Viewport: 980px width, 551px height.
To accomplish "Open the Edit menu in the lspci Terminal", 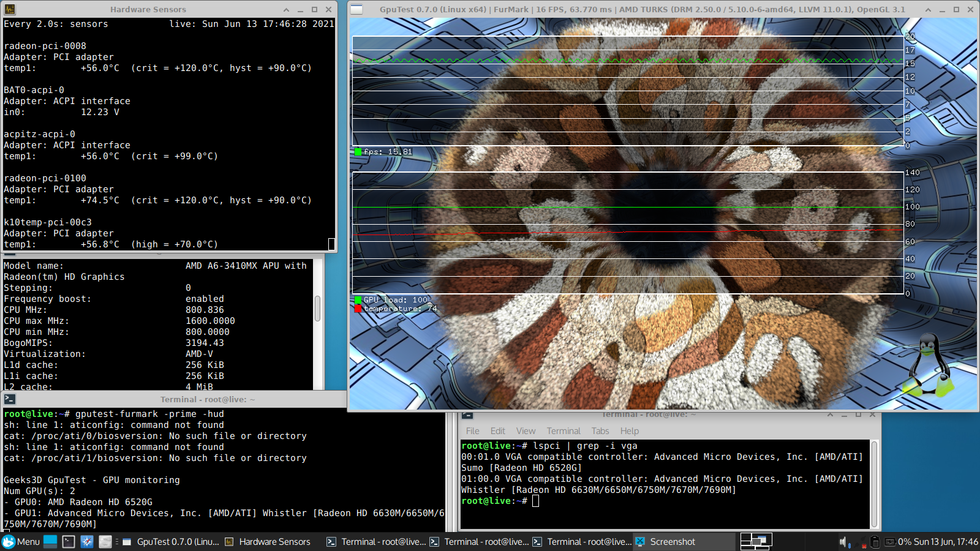I will click(498, 431).
